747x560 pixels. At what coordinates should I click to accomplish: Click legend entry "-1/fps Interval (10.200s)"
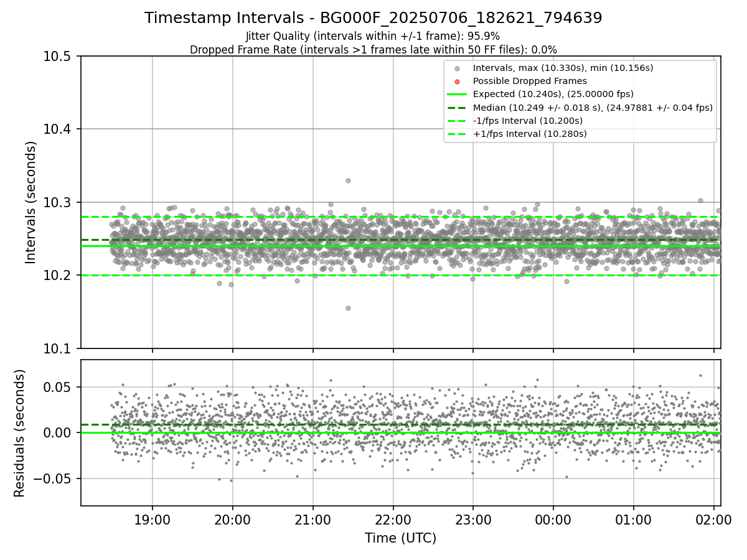[528, 121]
